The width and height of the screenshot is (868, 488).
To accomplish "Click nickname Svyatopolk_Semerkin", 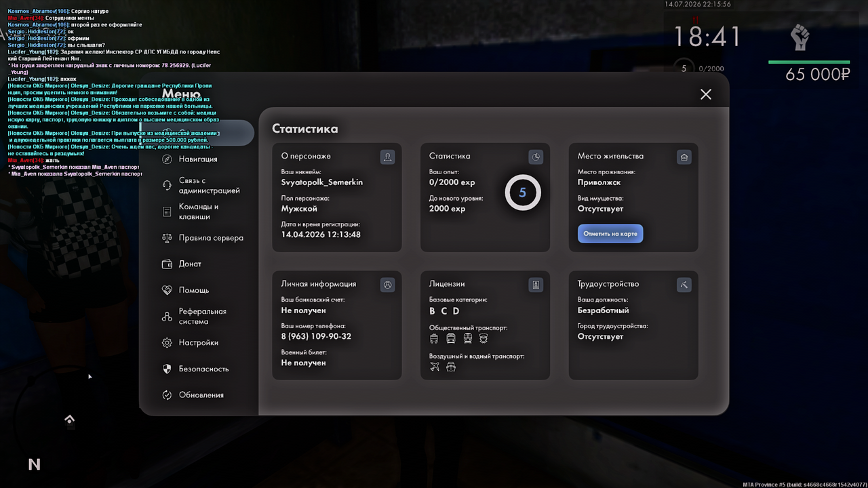I will [322, 182].
